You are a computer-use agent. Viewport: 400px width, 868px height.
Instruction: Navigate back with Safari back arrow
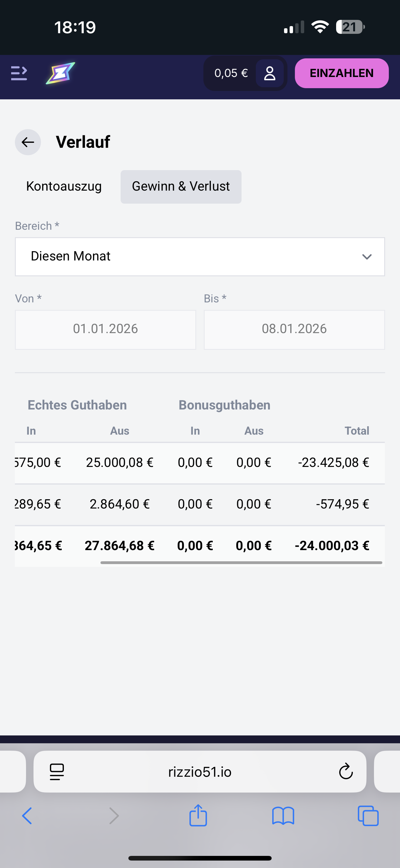pyautogui.click(x=27, y=816)
